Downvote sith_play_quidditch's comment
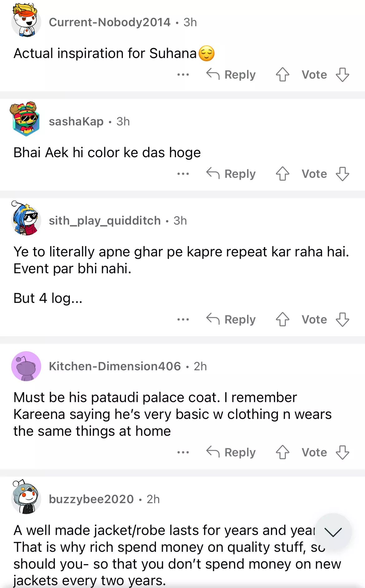 click(x=342, y=320)
